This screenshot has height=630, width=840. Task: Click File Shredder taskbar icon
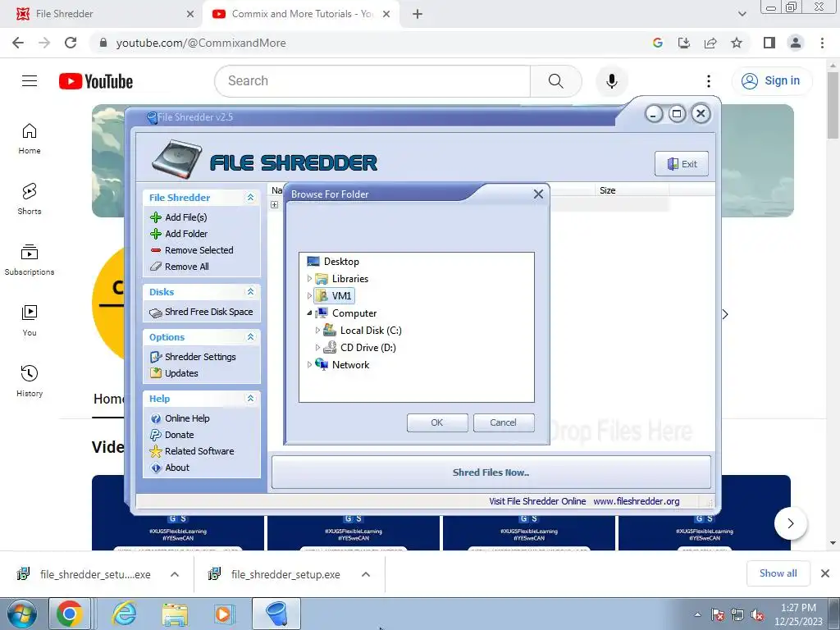pyautogui.click(x=276, y=614)
